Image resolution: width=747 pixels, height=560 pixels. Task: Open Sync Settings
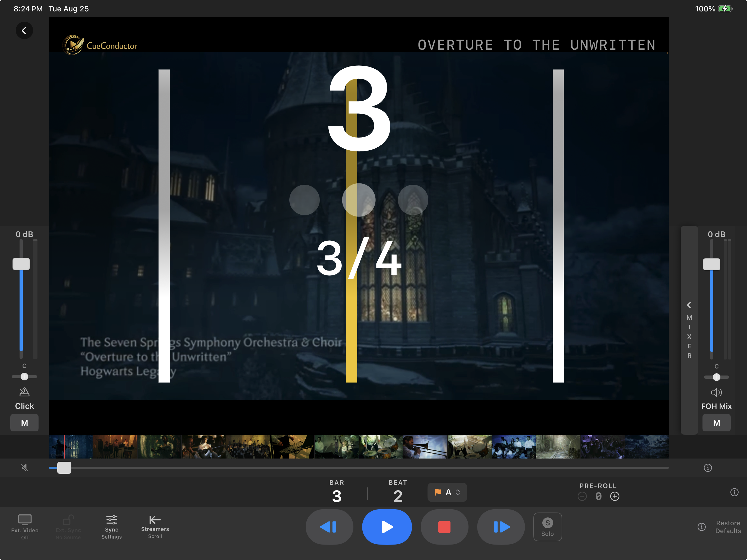point(112,527)
